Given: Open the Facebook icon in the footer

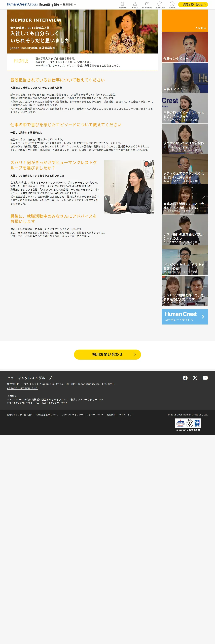Looking at the screenshot, I should coord(185,378).
